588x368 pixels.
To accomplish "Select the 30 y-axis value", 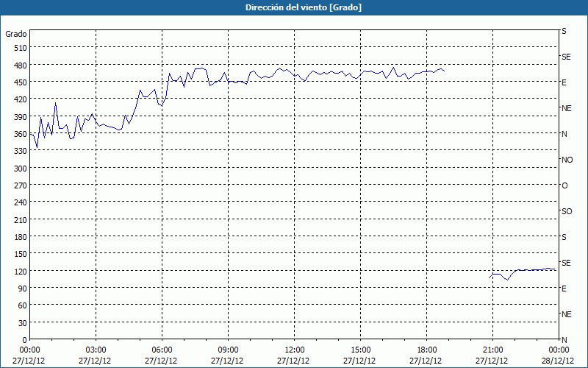I will [23, 323].
